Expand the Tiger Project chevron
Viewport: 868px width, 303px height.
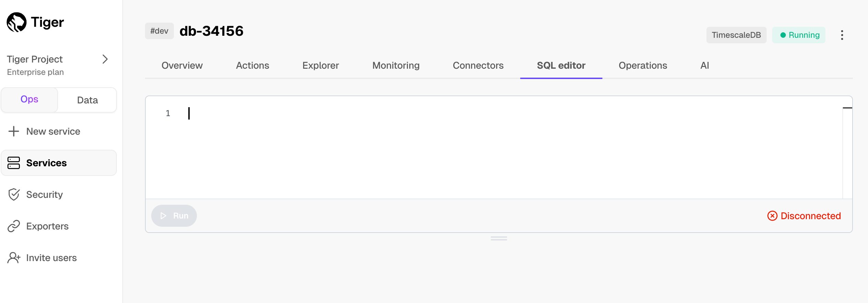(105, 59)
